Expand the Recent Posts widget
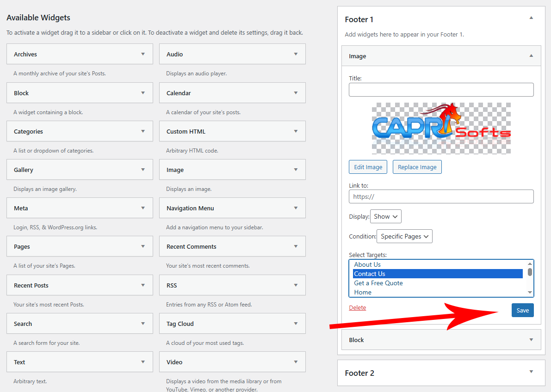551x392 pixels. 143,285
